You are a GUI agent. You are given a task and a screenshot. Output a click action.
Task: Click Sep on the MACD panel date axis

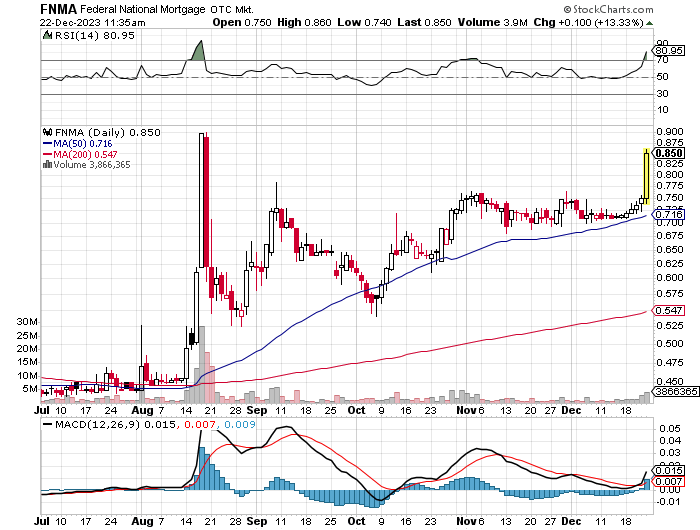(x=257, y=521)
